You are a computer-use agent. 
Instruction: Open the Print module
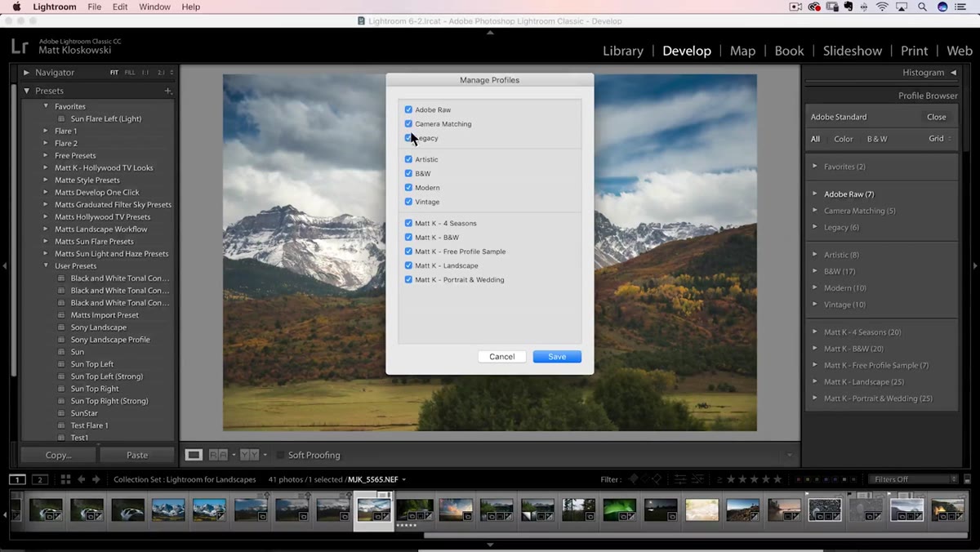914,51
